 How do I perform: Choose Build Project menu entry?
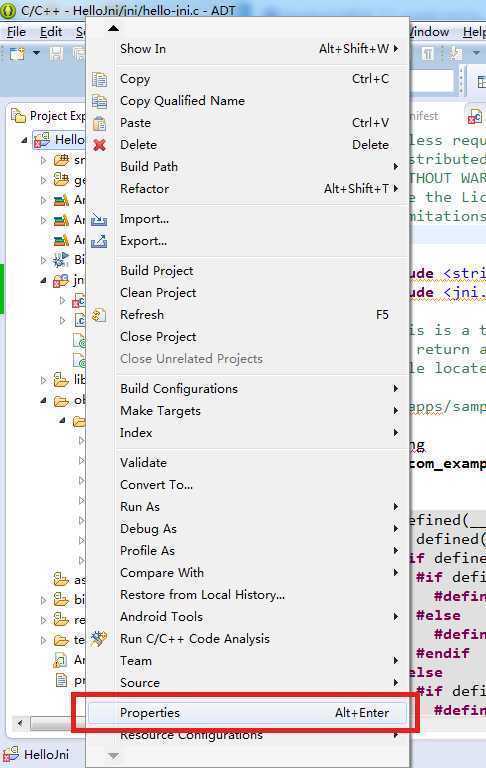pos(248,271)
